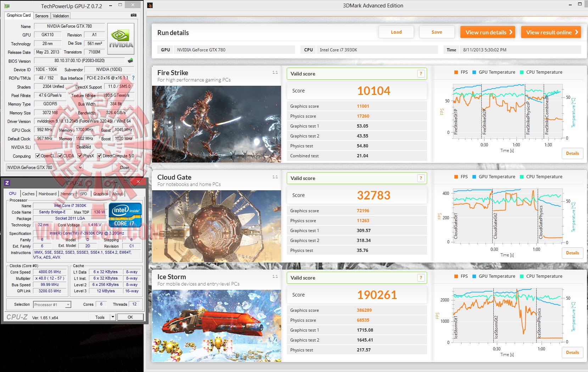This screenshot has width=588, height=372.
Task: Open the Processor #1 selection dropdown
Action: pos(52,305)
